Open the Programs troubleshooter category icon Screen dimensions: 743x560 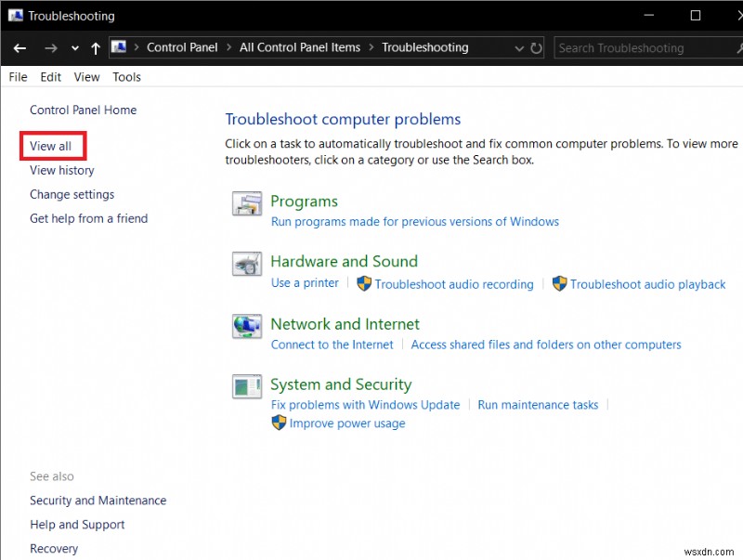pyautogui.click(x=247, y=204)
